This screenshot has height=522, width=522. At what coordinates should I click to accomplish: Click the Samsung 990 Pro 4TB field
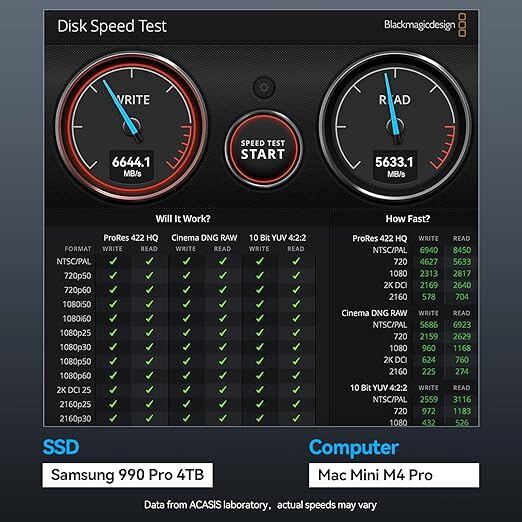click(x=128, y=475)
